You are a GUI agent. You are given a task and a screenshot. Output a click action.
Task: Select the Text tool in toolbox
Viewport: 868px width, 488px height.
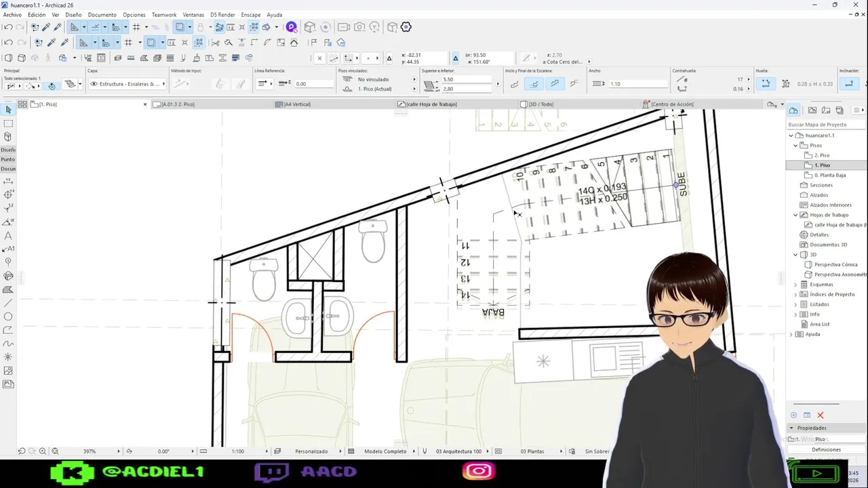coord(8,236)
